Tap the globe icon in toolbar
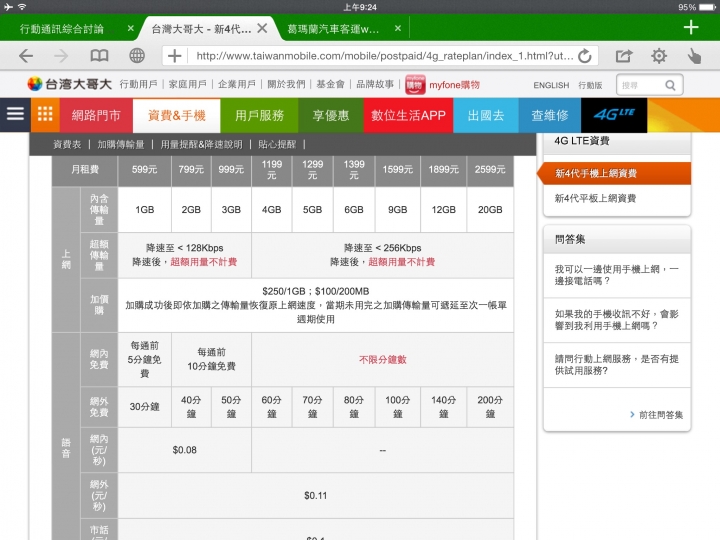 point(137,56)
